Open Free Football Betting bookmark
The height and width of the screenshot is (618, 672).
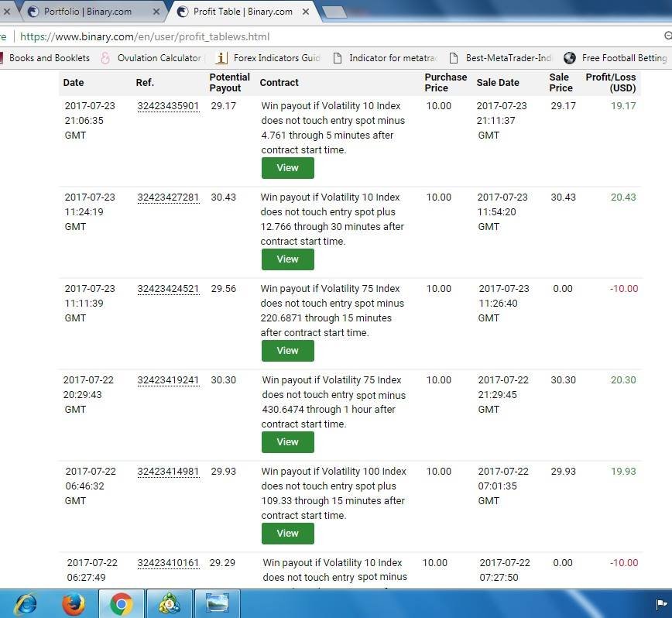point(615,58)
